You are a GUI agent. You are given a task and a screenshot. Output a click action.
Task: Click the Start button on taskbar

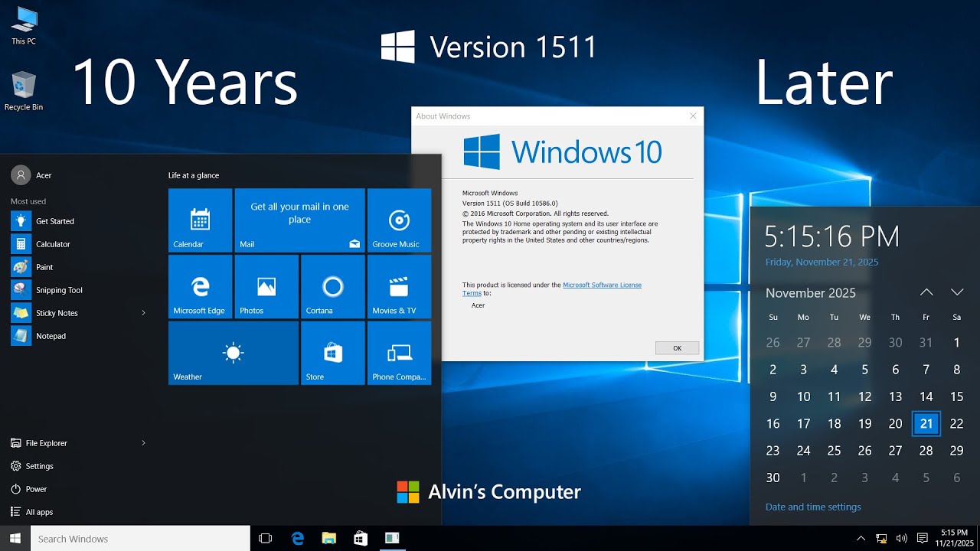(x=15, y=538)
